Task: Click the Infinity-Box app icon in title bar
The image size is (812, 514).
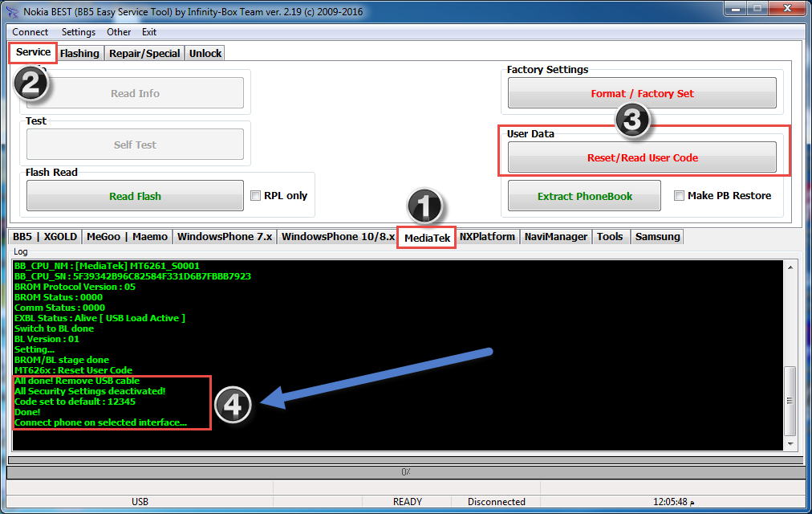Action: 12,11
